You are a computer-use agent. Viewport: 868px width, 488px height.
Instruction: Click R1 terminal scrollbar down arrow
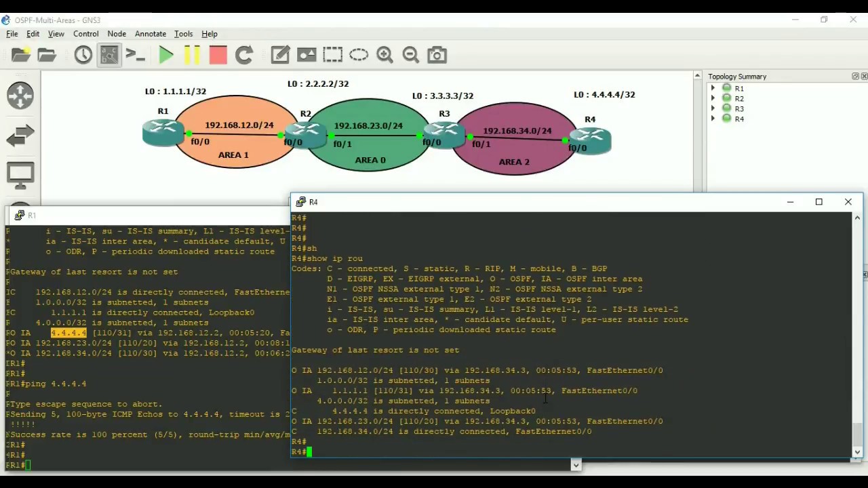576,465
